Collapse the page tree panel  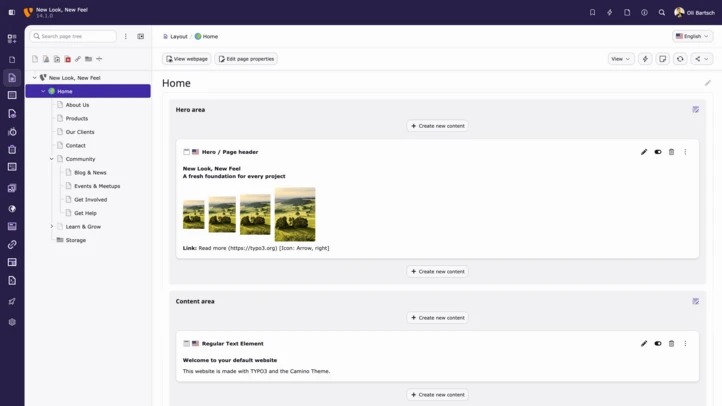(x=140, y=36)
